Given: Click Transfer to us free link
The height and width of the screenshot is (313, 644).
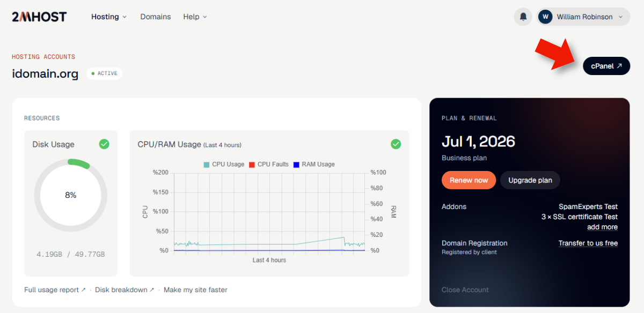Looking at the screenshot, I should click(588, 243).
